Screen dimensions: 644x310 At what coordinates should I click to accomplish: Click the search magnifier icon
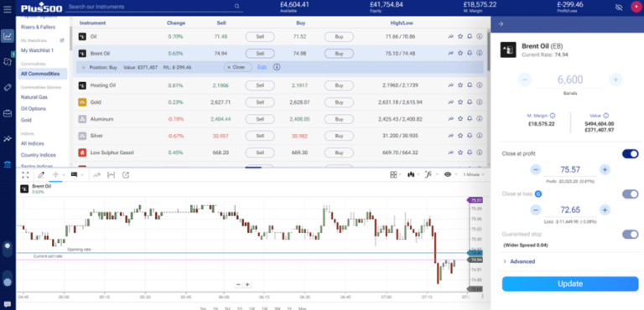click(x=237, y=6)
